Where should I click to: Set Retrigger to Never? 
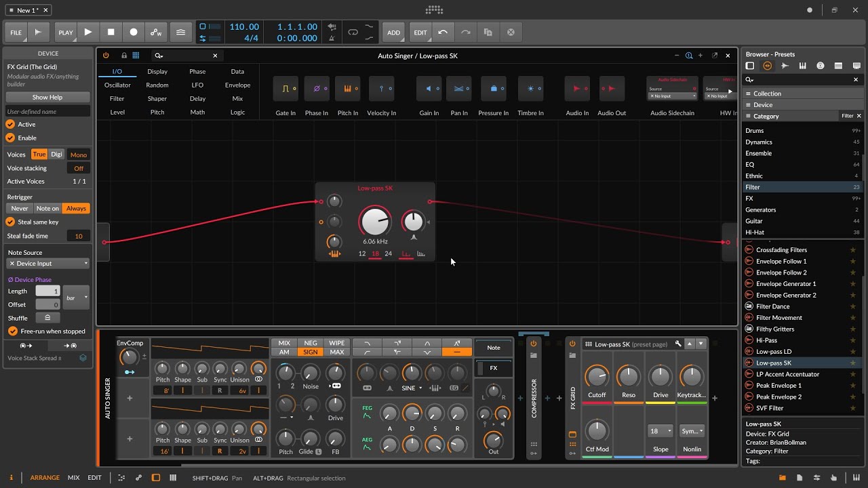click(20, 208)
